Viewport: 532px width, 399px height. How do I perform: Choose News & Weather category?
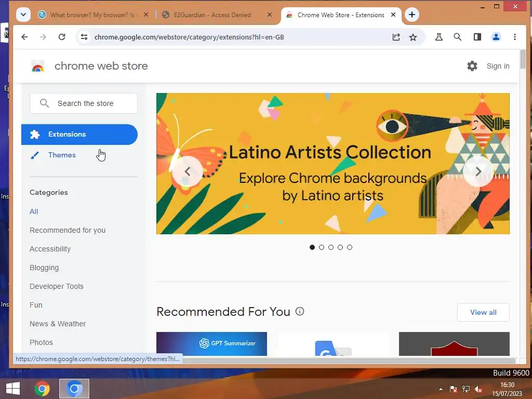pyautogui.click(x=58, y=323)
